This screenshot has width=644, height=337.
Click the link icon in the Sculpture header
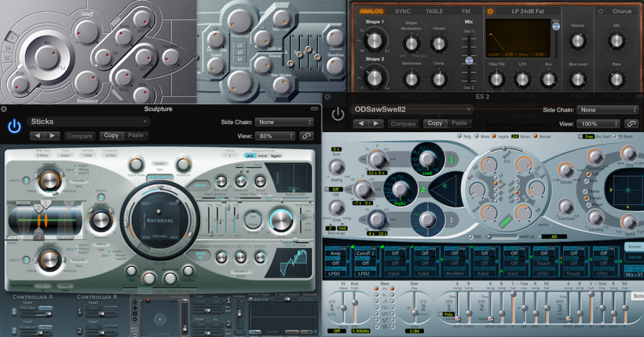pos(306,136)
